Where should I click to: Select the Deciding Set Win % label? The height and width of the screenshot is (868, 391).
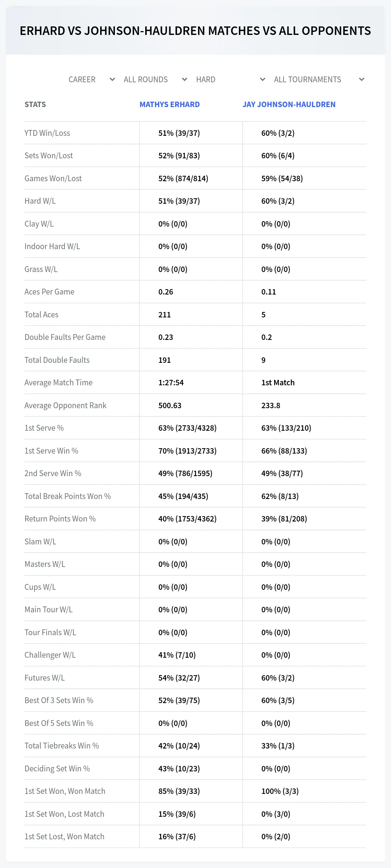57,769
